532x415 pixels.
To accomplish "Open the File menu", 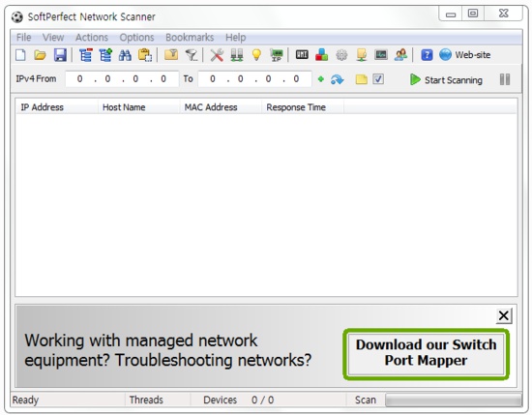I will click(24, 38).
